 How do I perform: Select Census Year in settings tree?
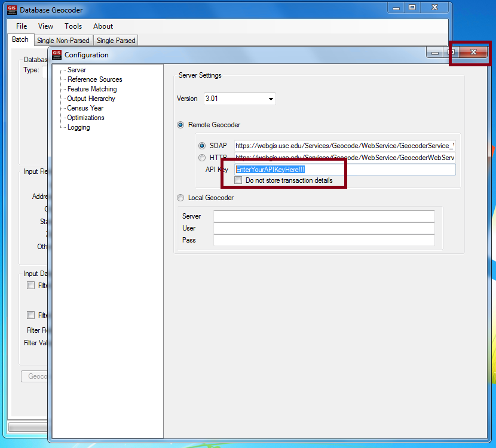coord(85,108)
